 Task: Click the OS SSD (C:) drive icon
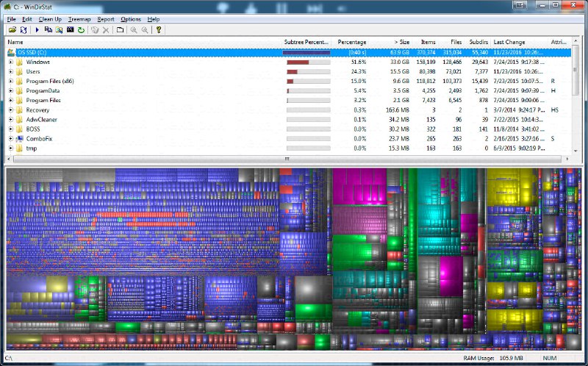[x=11, y=52]
